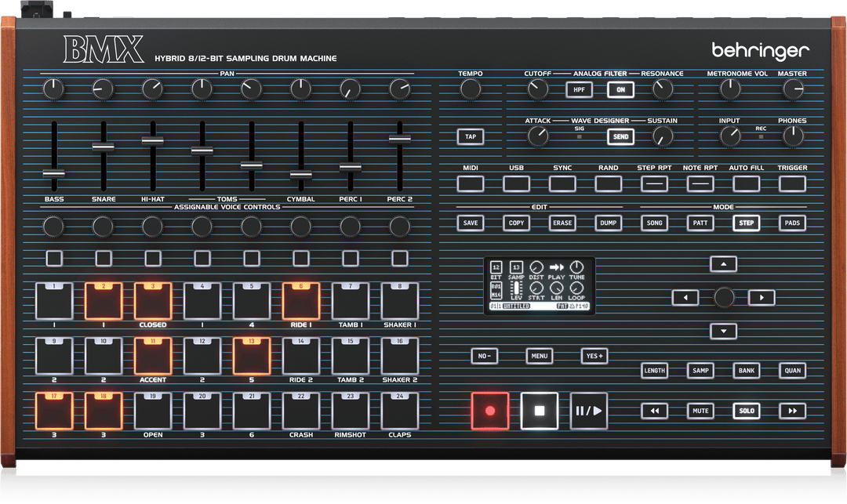
Task: Toggle the SYNC button
Action: [x=562, y=184]
